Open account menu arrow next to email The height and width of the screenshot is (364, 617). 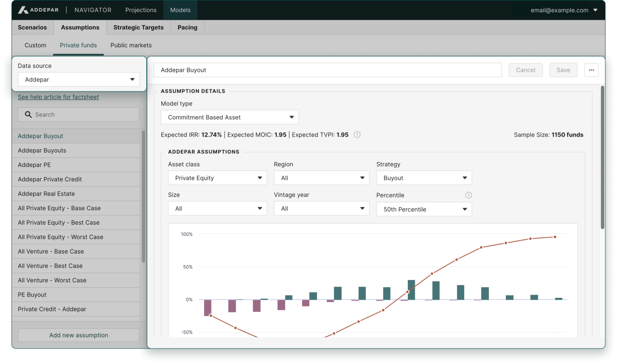coord(596,10)
